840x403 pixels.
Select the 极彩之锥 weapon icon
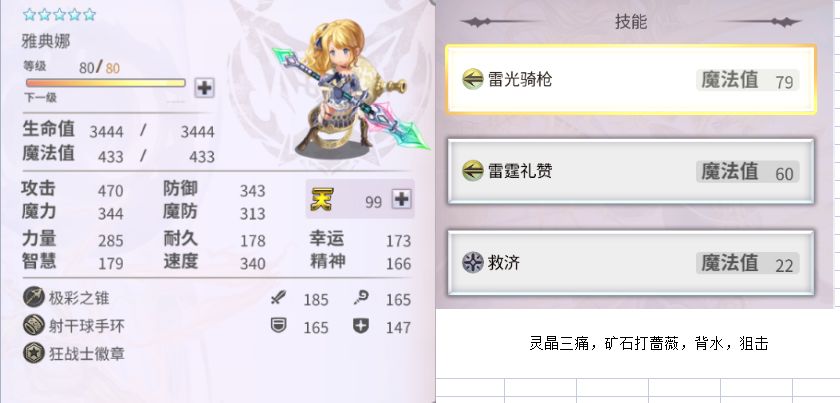click(34, 297)
